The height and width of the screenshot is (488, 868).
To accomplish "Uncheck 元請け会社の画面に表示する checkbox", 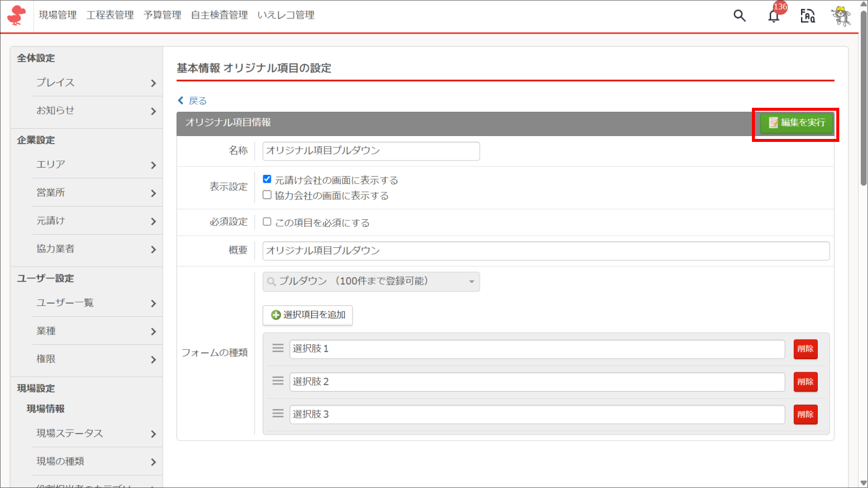I will tap(267, 179).
